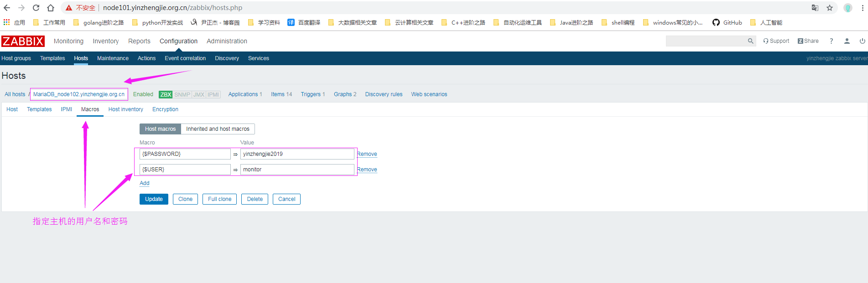Image resolution: width=868 pixels, height=283 pixels.
Task: Open Event correlation submenu
Action: tap(185, 58)
